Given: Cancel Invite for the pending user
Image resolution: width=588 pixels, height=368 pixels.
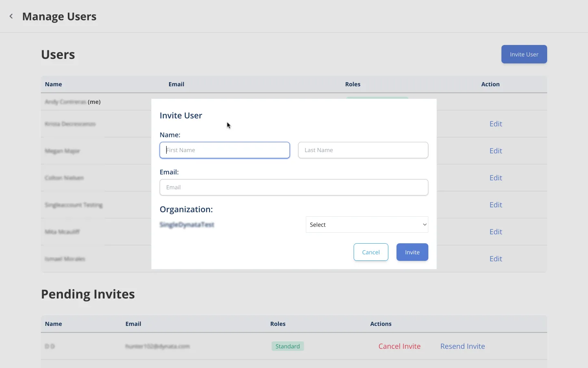Looking at the screenshot, I should (399, 346).
